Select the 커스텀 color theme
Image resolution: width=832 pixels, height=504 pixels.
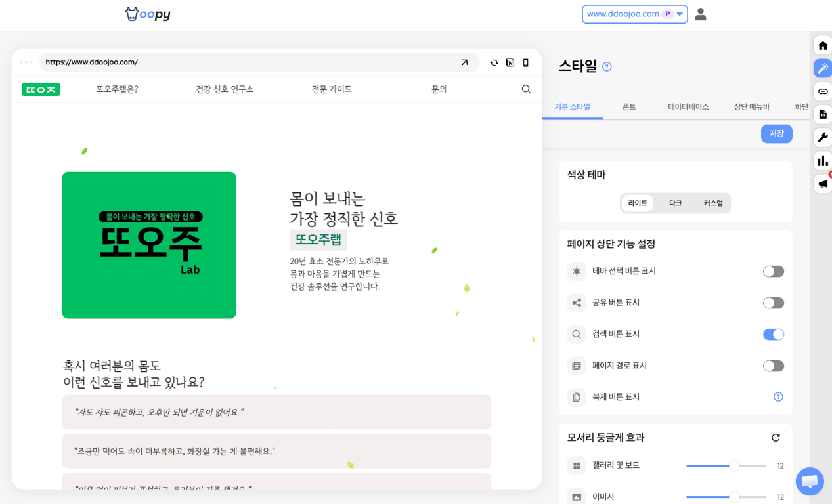pyautogui.click(x=713, y=203)
